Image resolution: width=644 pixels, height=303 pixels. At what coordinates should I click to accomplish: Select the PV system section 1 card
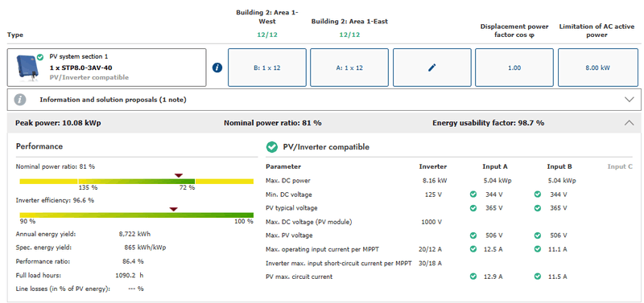[107, 68]
